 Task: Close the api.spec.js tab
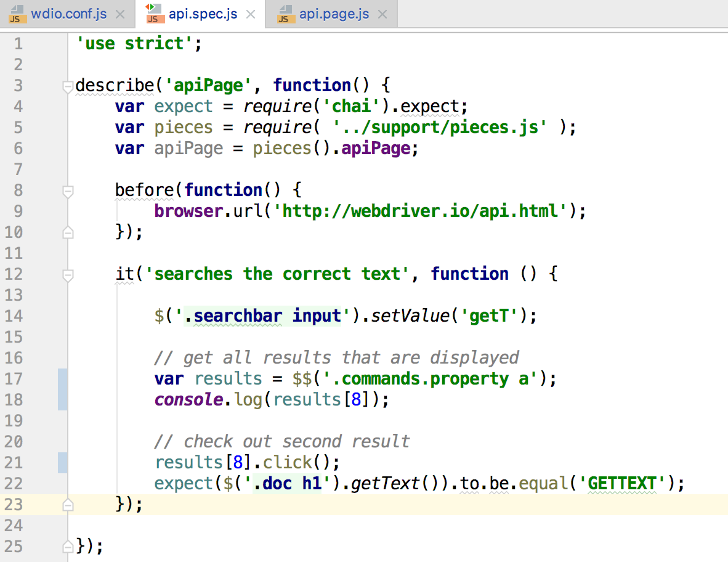(x=251, y=14)
